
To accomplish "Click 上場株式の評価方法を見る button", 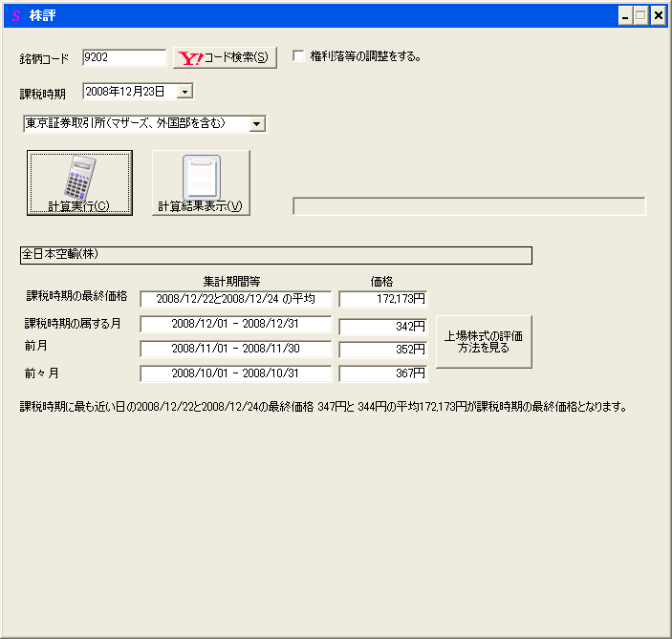I will click(x=484, y=341).
